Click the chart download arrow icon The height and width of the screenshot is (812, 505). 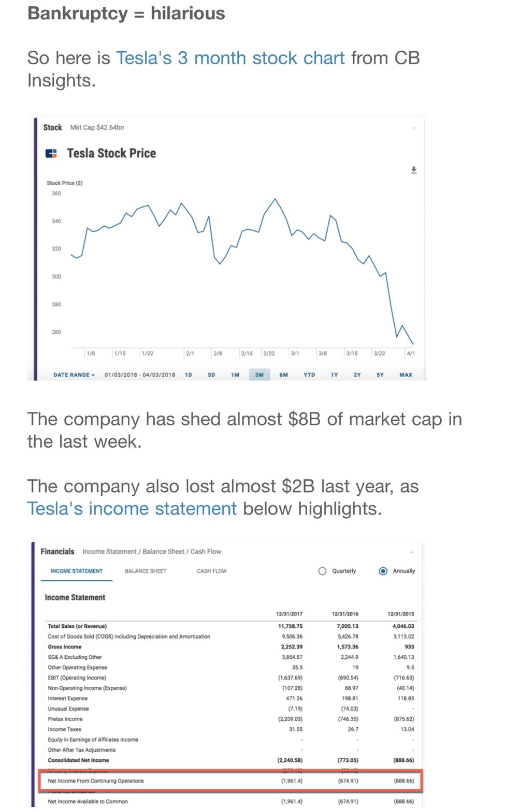pyautogui.click(x=413, y=170)
